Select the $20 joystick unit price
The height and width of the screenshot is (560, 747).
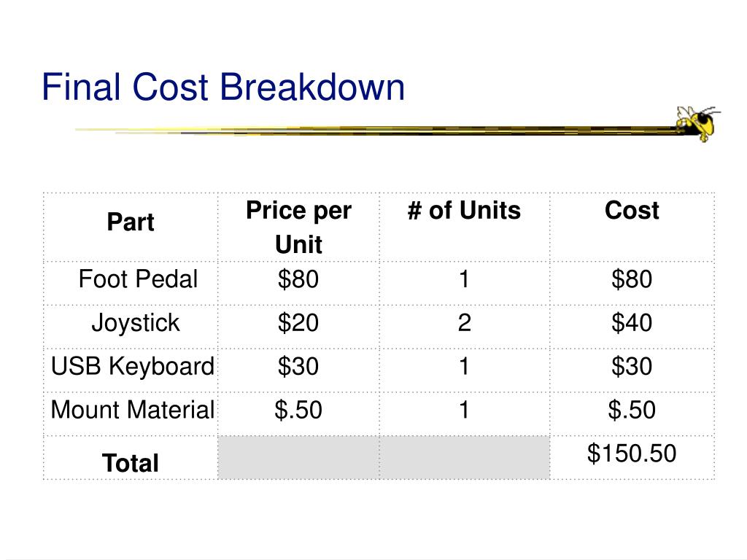(x=298, y=323)
